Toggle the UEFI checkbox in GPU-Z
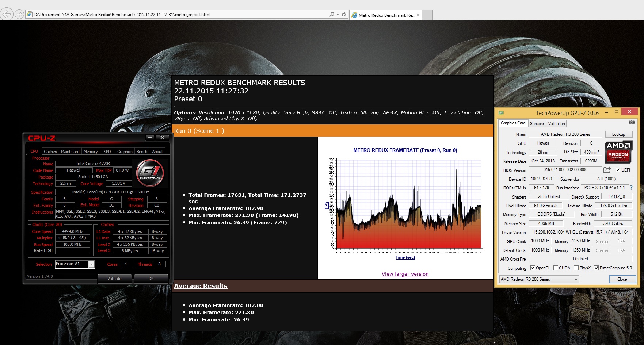 point(618,170)
